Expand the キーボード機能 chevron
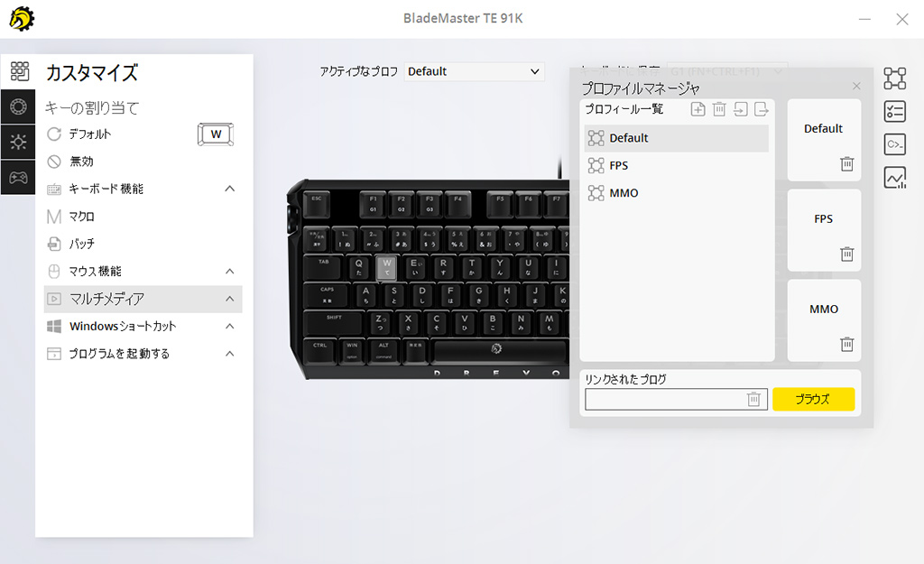Screen dimensions: 924x564 click(230, 189)
